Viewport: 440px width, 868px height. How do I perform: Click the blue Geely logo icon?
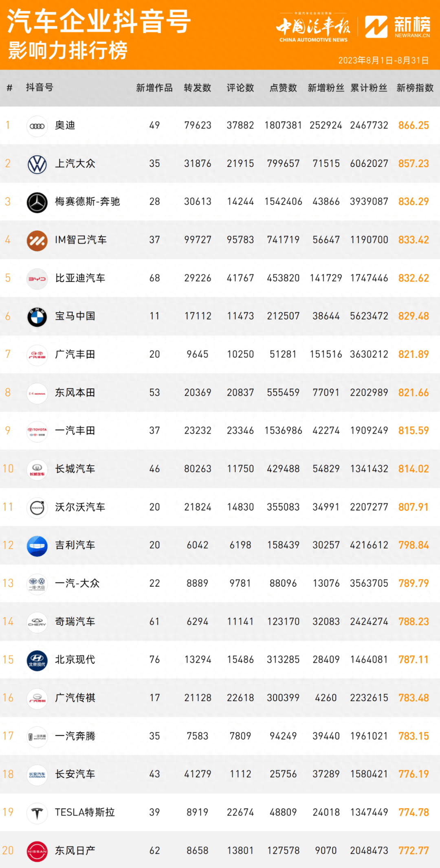pyautogui.click(x=37, y=546)
